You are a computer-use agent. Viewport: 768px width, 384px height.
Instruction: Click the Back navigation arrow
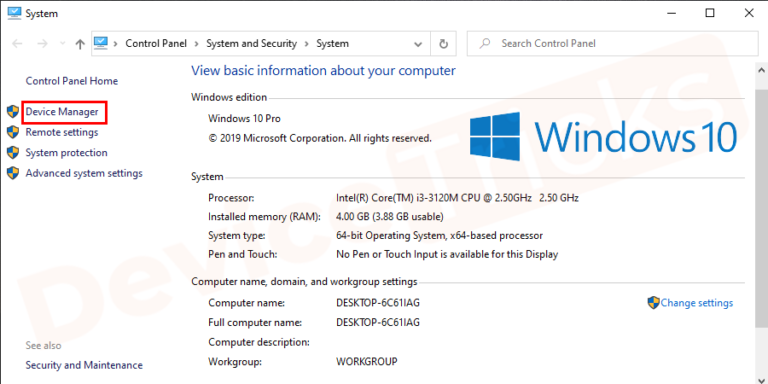pos(17,44)
